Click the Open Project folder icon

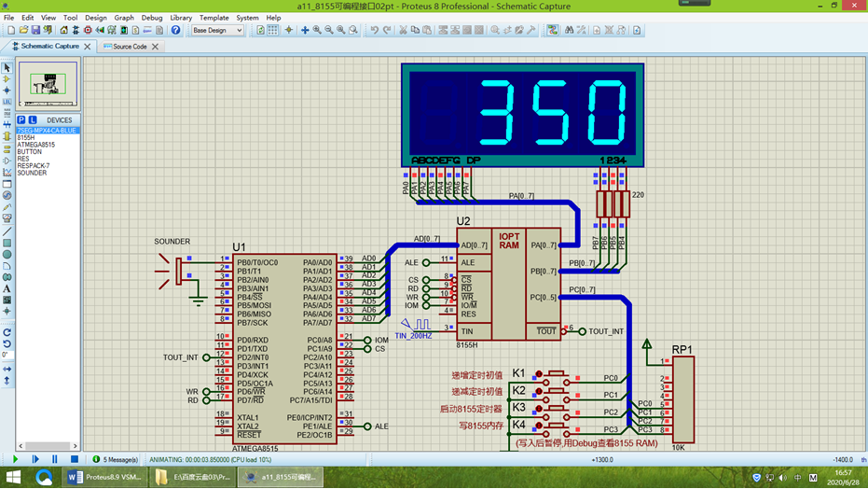click(23, 30)
